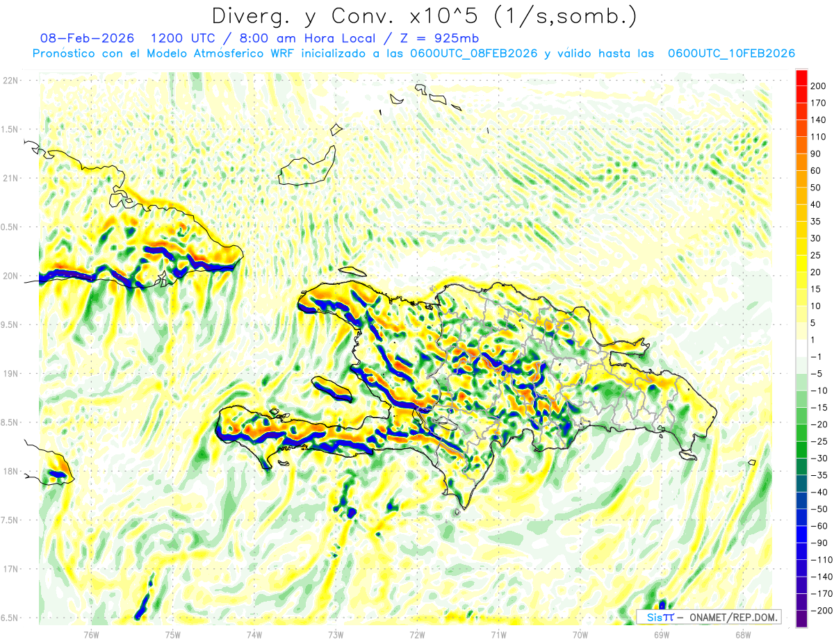Click the 70W longitude label
Viewport: 834px width, 644px height.
point(580,634)
